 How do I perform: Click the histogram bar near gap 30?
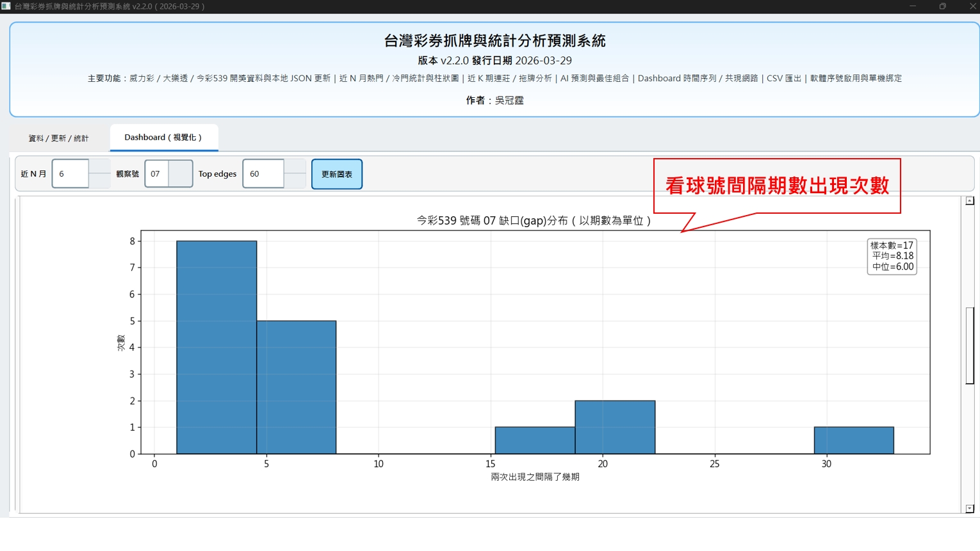tap(854, 440)
